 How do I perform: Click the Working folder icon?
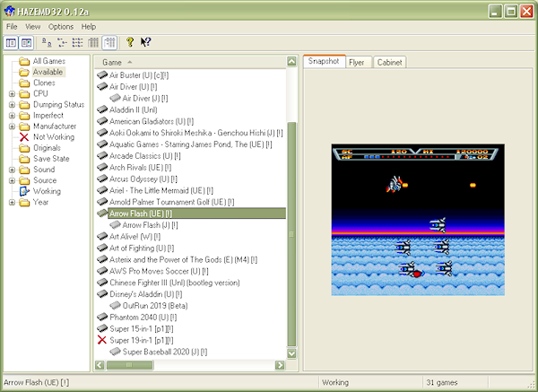pyautogui.click(x=24, y=191)
